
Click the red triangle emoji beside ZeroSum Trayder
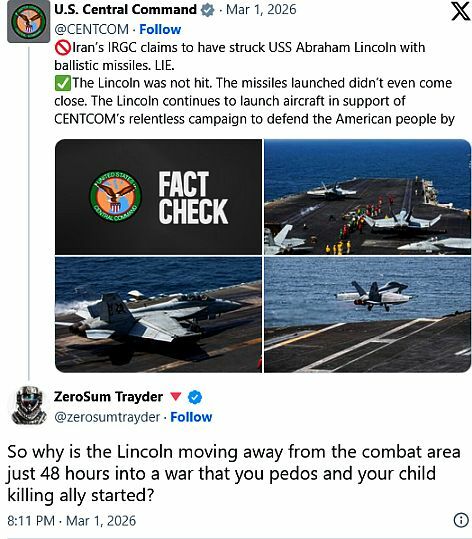coord(176,396)
